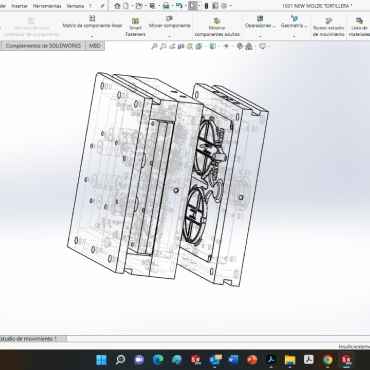Toggle the selection arrow tool
Screen dimensions: 370x370
[x=192, y=6]
